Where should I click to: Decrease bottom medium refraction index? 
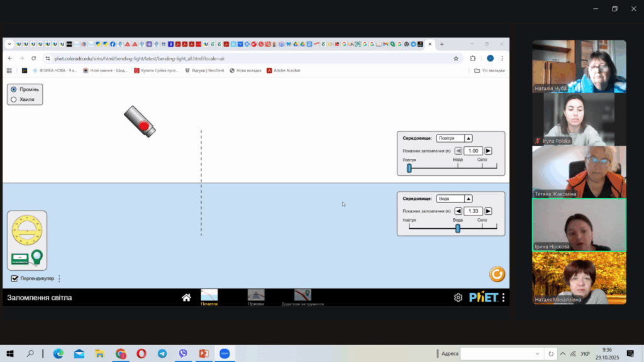[x=458, y=211]
